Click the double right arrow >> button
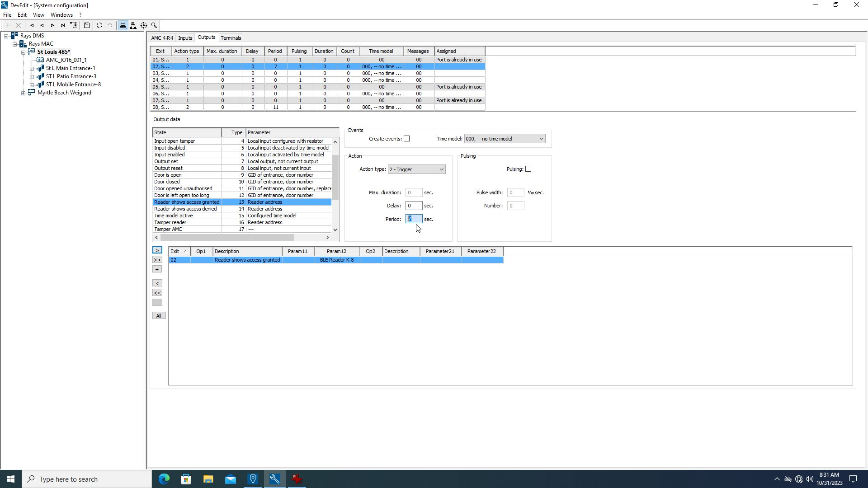The width and height of the screenshot is (868, 488). point(157,260)
